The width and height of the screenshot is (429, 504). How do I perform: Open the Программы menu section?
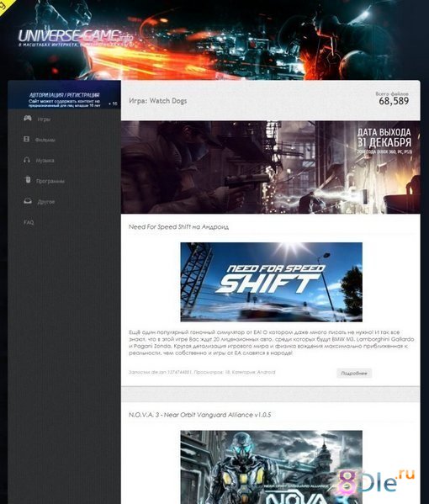pos(50,181)
